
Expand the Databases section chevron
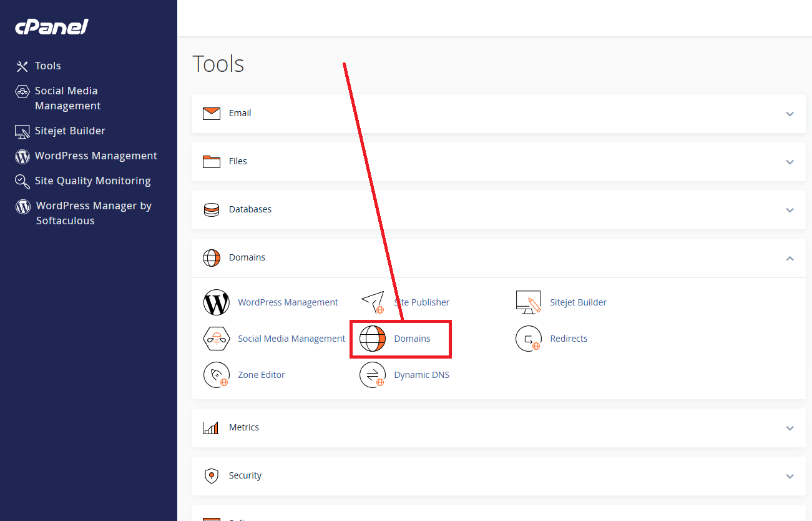(790, 211)
